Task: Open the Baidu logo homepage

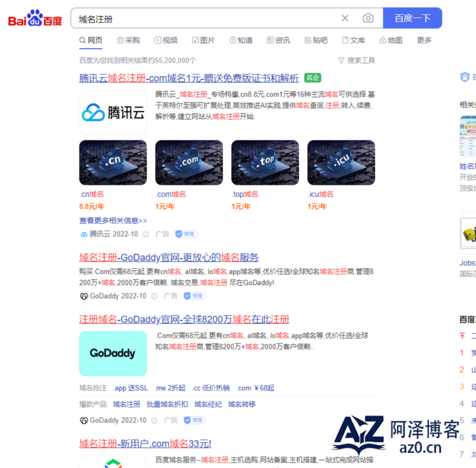Action: pos(35,18)
